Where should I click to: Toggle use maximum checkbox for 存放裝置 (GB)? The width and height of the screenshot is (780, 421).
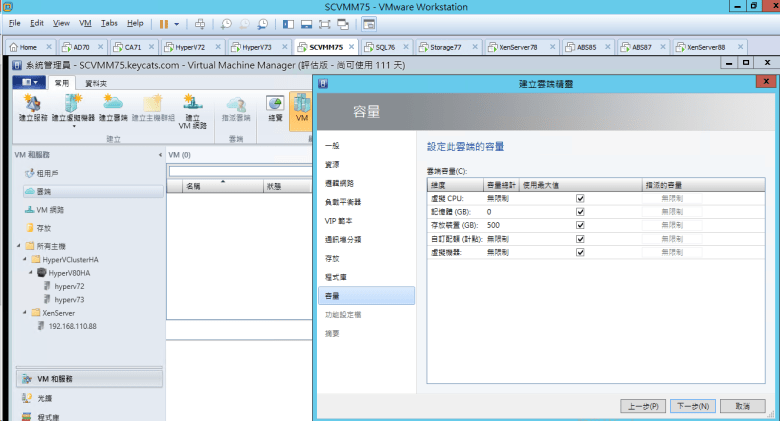[580, 225]
